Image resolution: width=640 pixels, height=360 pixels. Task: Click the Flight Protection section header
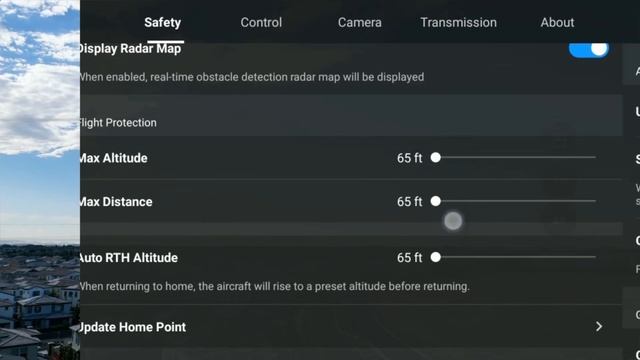[118, 122]
